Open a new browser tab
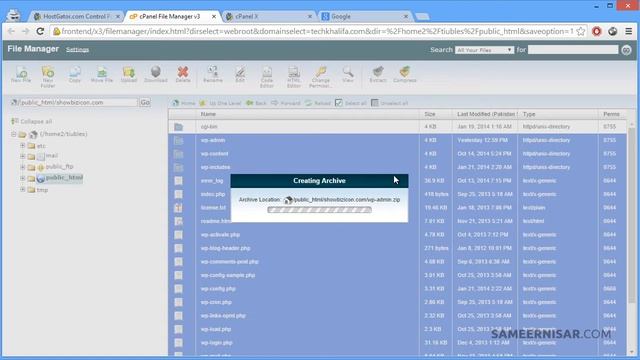640x360 pixels. (422, 16)
